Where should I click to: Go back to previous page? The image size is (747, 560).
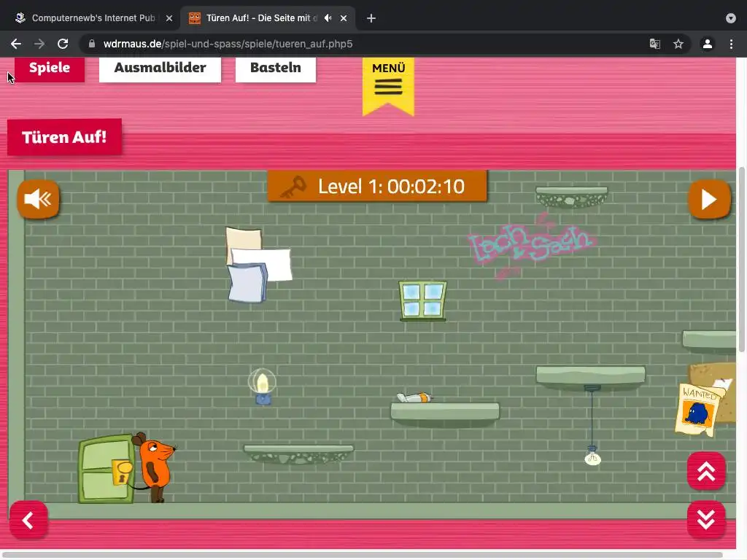(x=16, y=44)
